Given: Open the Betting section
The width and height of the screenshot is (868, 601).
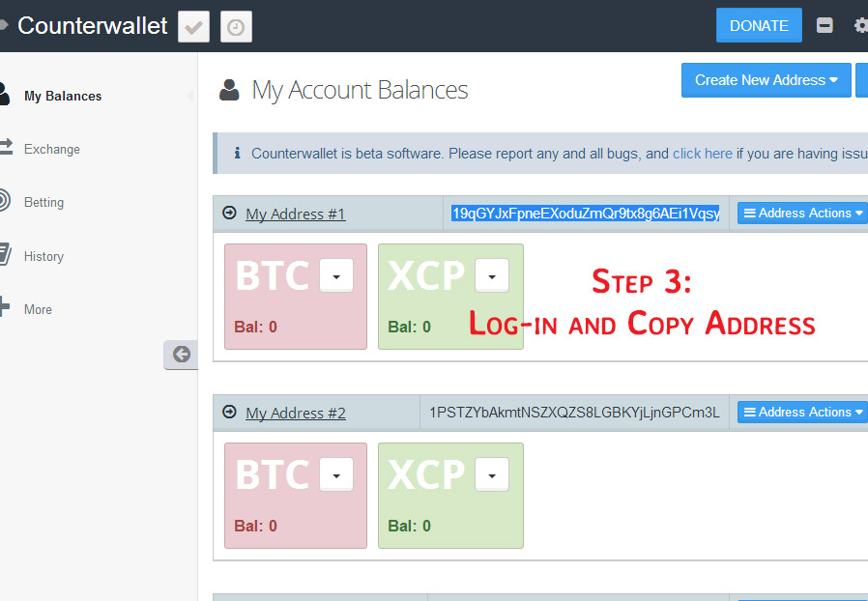Looking at the screenshot, I should [43, 203].
